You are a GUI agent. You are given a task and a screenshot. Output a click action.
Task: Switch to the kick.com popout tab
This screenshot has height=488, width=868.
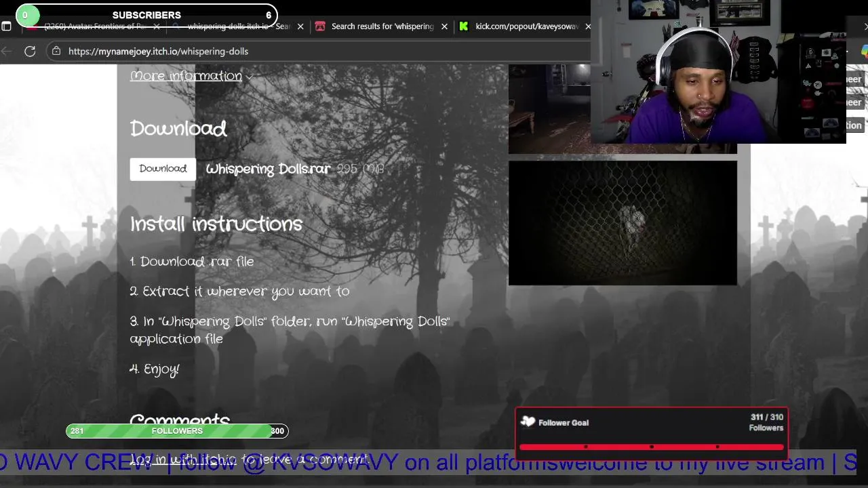click(x=527, y=26)
